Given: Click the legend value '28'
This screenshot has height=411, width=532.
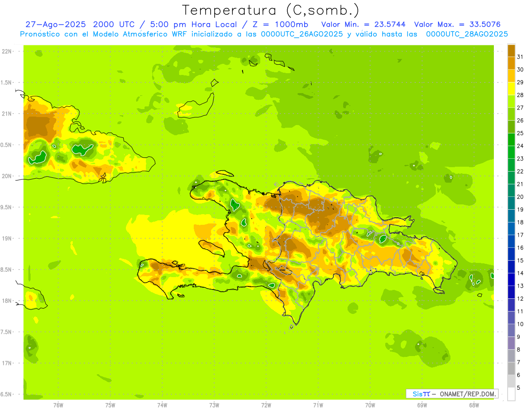Looking at the screenshot, I should 520,95.
